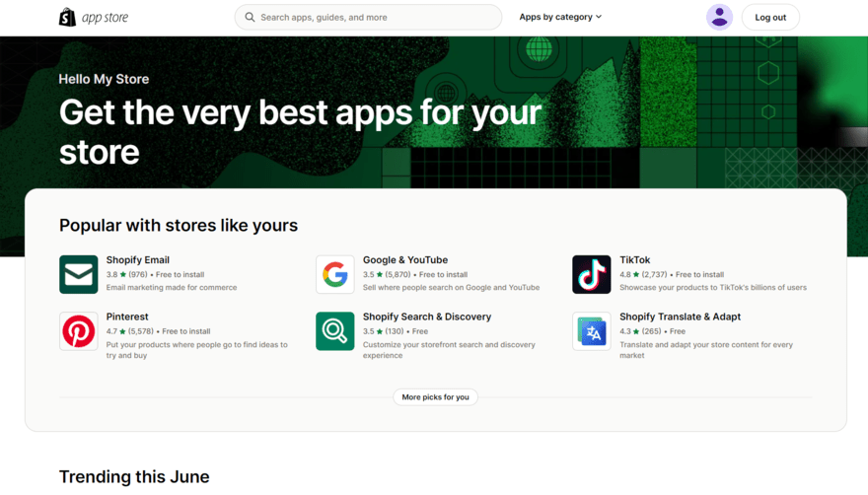Screen dimensions: 868x495
Task: Open the Shopify app store logo
Action: coord(94,17)
